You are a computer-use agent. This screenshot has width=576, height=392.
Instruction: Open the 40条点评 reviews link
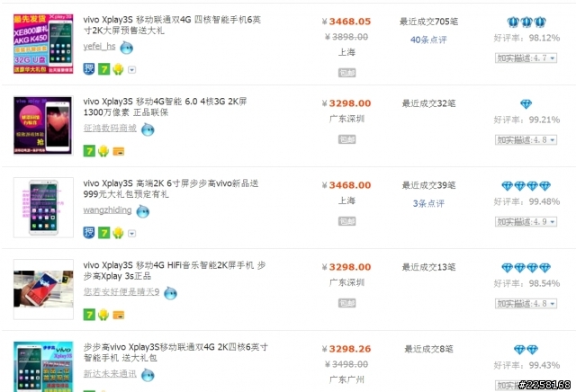[428, 40]
